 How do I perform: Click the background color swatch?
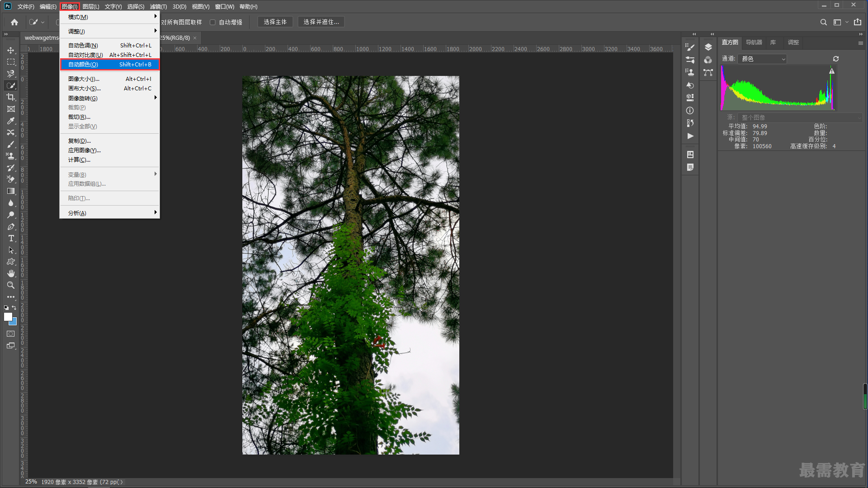pyautogui.click(x=14, y=322)
